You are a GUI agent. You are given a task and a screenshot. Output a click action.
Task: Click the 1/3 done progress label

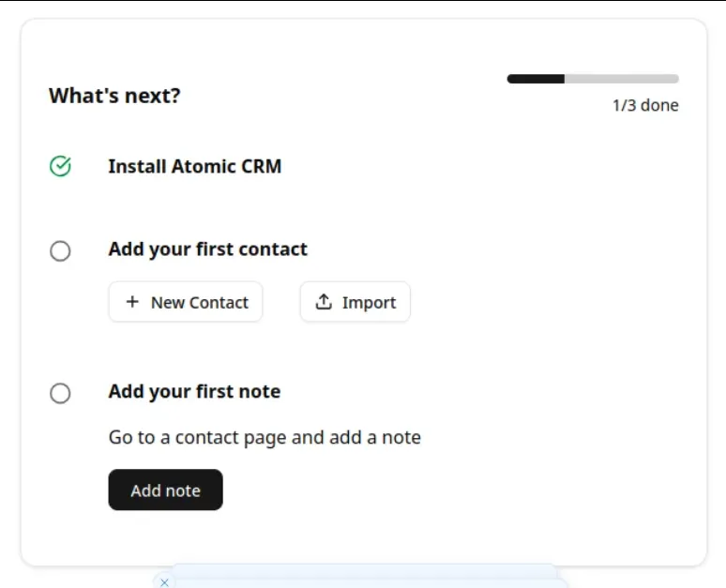coord(645,106)
